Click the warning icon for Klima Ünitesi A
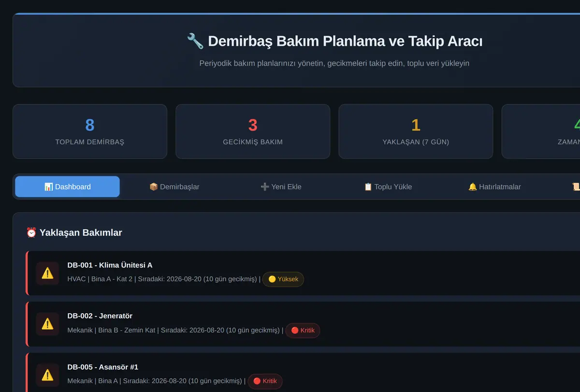 (x=47, y=273)
